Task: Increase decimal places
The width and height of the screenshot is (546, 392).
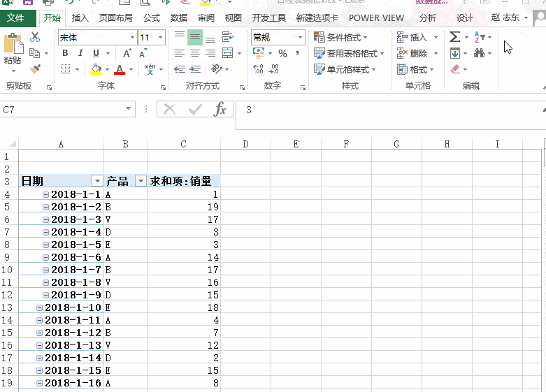Action: (259, 69)
